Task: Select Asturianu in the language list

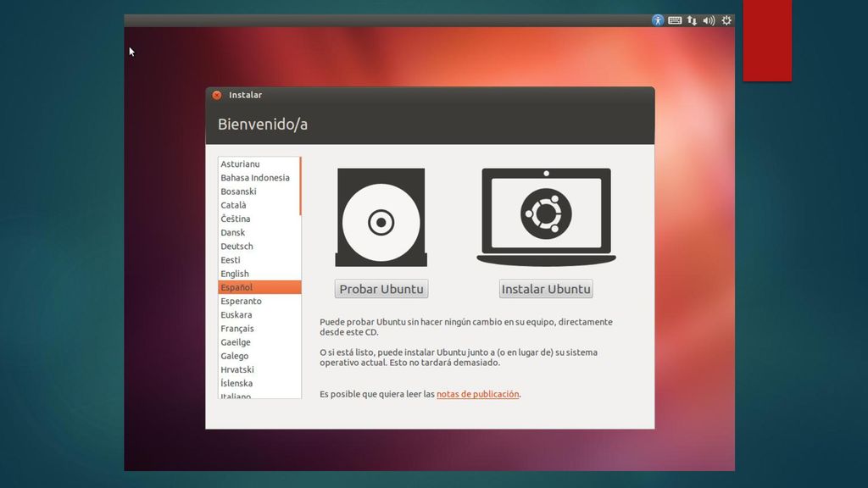Action: 259,164
